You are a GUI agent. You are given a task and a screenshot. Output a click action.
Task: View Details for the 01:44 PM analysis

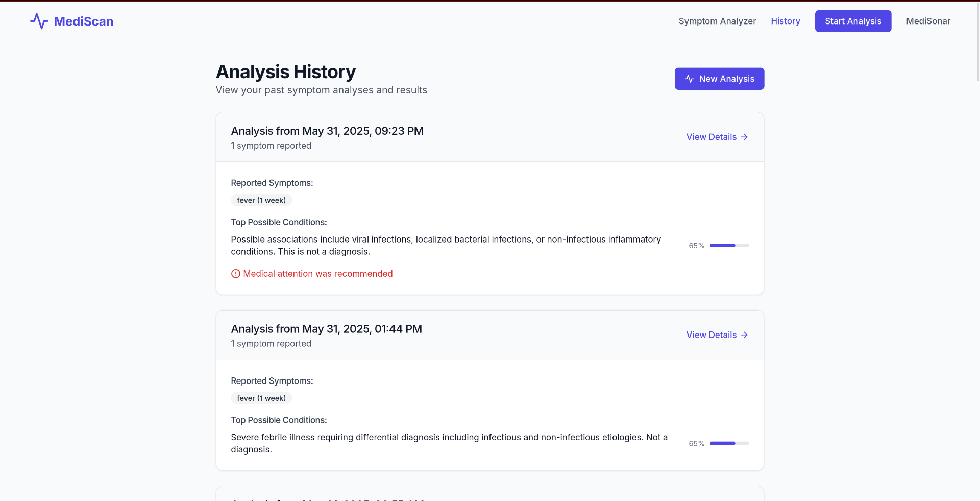[717, 335]
